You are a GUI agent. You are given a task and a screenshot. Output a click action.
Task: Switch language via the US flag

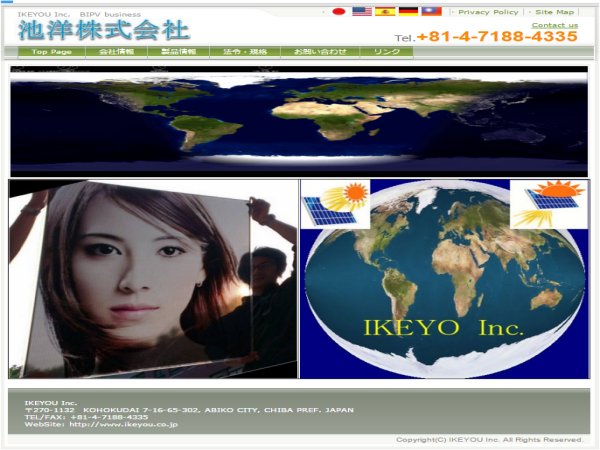pos(361,12)
